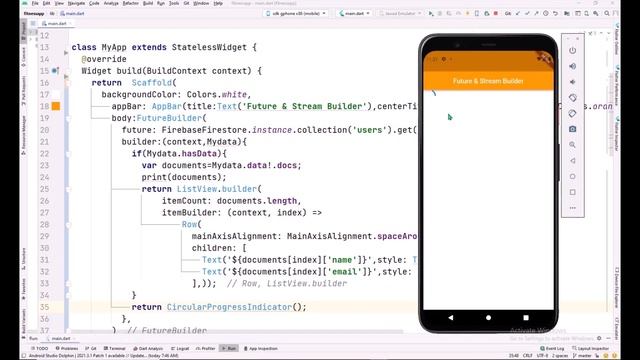Open emulator extended controls three dots

(573, 208)
